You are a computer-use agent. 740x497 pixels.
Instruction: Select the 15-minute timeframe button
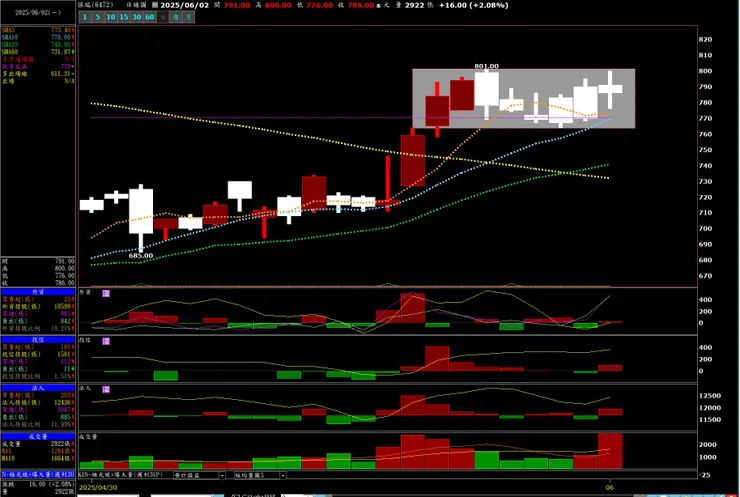point(124,17)
